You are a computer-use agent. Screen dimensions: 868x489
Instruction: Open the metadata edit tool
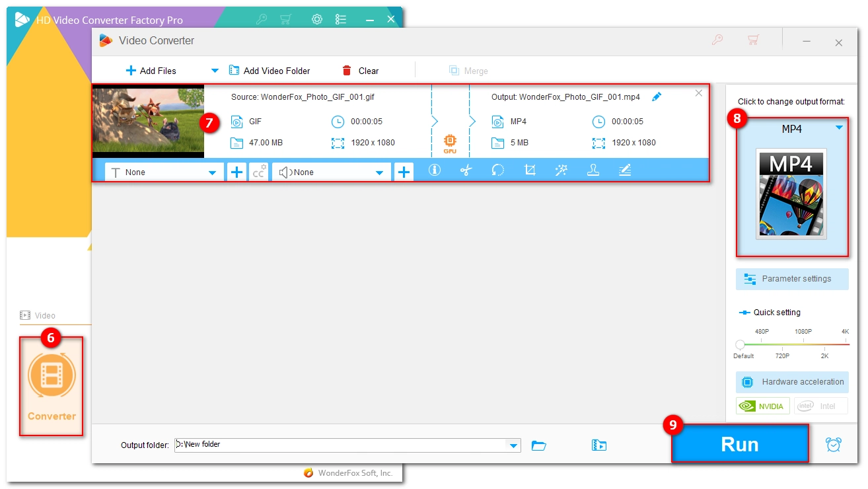tap(625, 170)
